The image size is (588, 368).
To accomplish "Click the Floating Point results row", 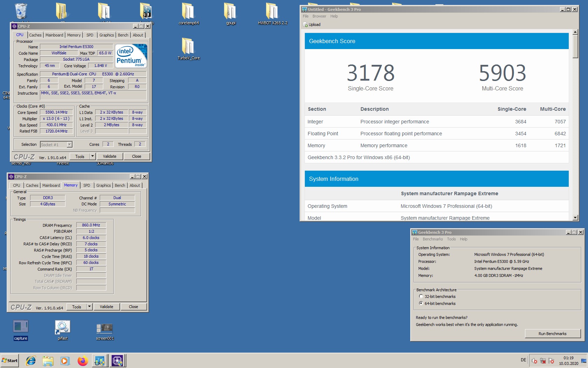I will coord(436,134).
